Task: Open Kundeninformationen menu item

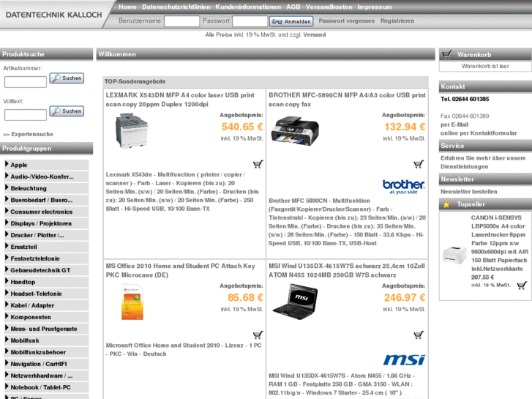Action: coord(248,7)
